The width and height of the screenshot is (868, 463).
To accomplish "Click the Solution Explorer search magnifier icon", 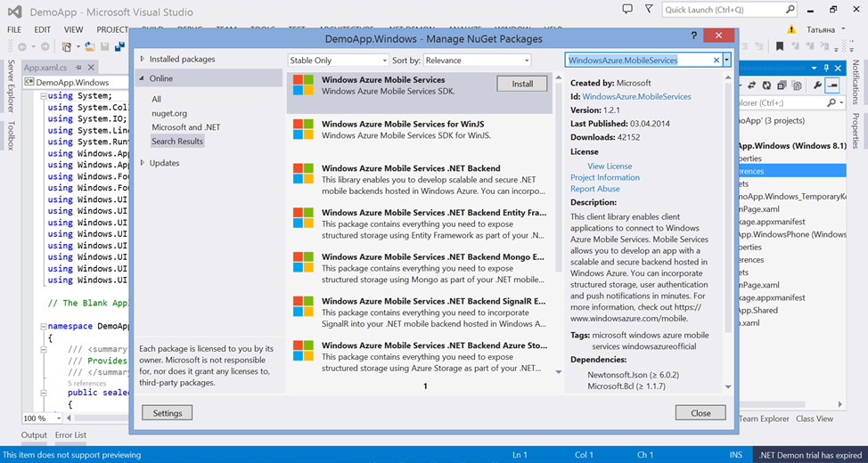I will [831, 103].
